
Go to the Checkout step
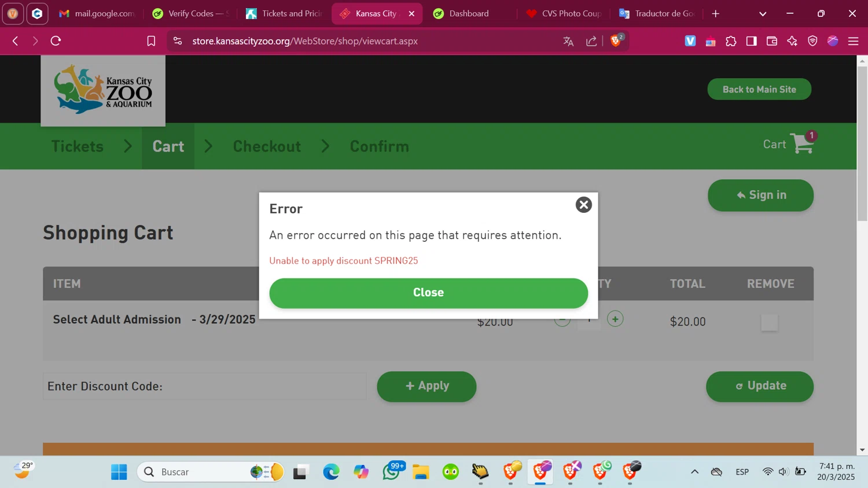(x=267, y=146)
